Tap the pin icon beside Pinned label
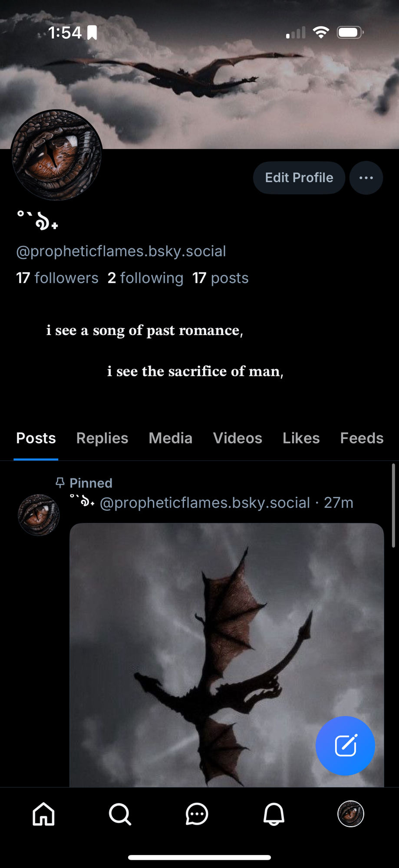 (x=60, y=483)
